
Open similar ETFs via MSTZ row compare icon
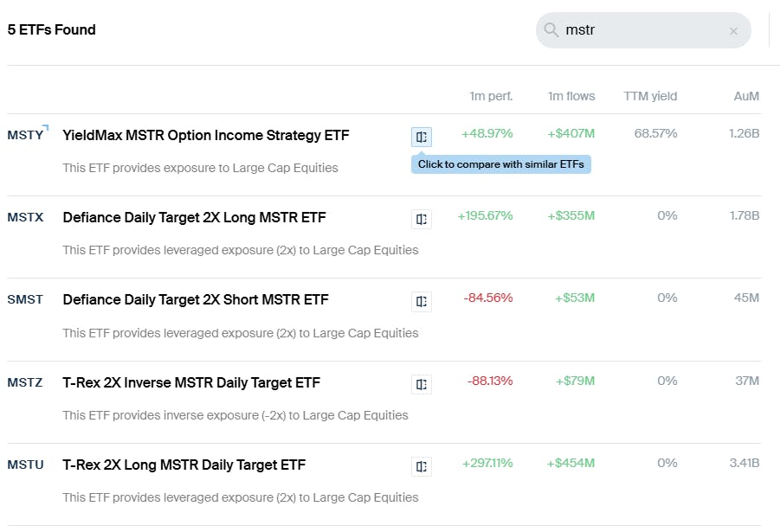(422, 384)
